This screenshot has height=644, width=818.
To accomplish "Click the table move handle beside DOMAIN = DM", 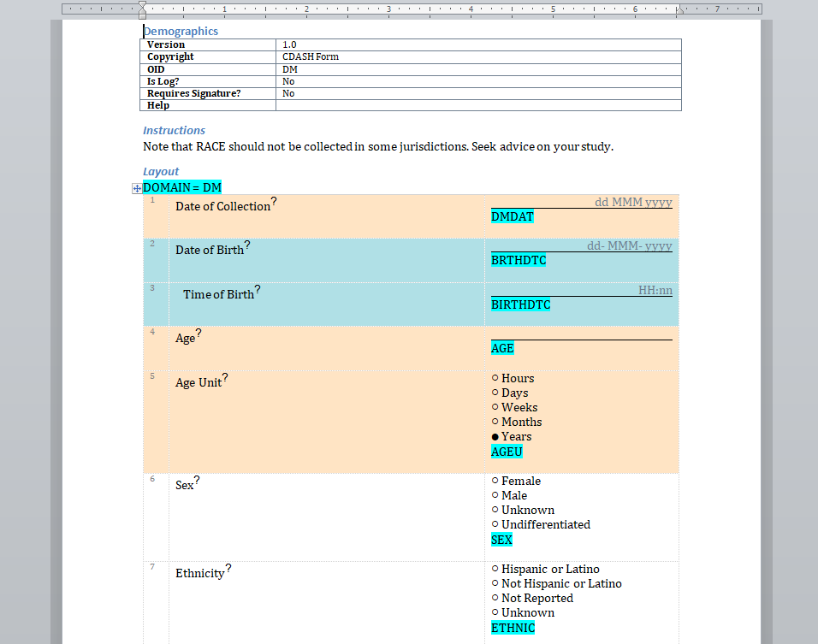I will 137,188.
